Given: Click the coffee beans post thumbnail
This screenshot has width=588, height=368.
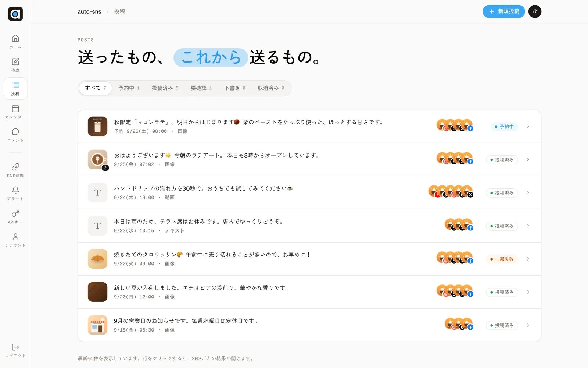Looking at the screenshot, I should [x=97, y=292].
